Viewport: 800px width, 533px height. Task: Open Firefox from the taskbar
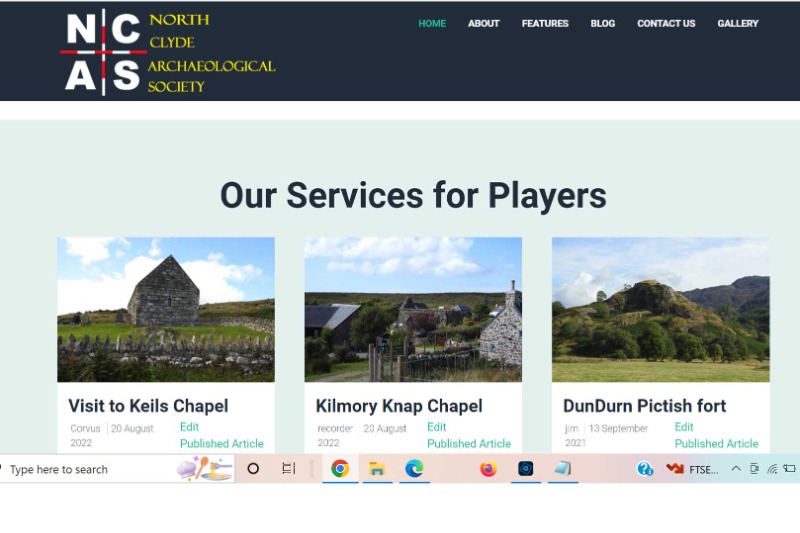pos(488,468)
